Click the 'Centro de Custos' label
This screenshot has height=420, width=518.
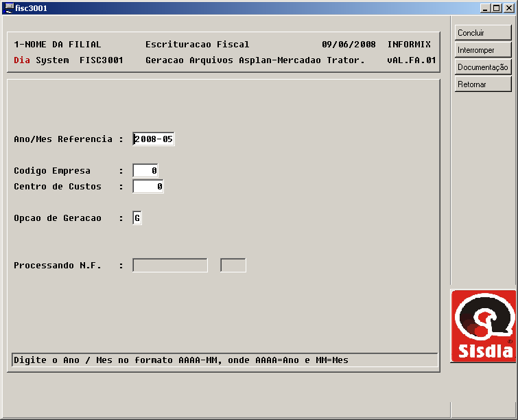pos(58,187)
